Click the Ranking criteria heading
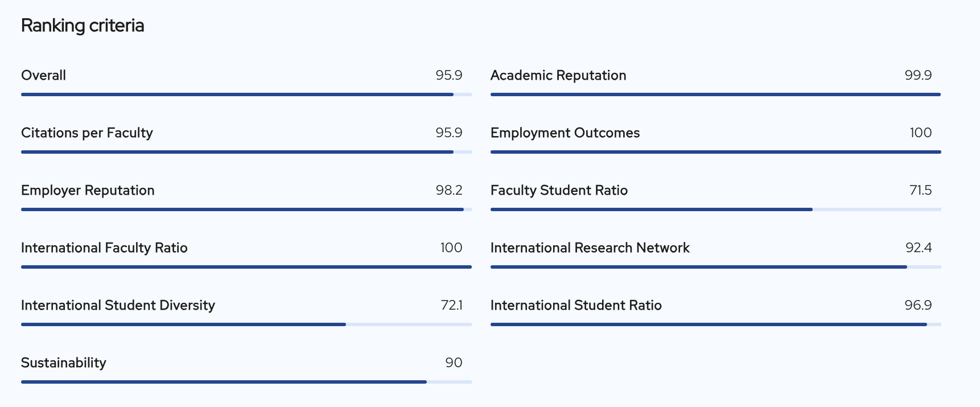The height and width of the screenshot is (407, 980). point(83,26)
